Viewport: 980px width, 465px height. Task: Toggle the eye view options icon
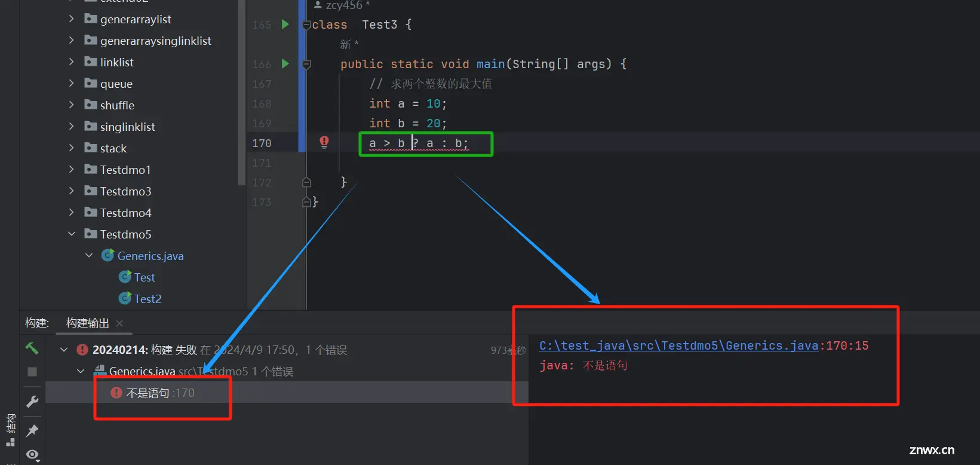[x=32, y=455]
